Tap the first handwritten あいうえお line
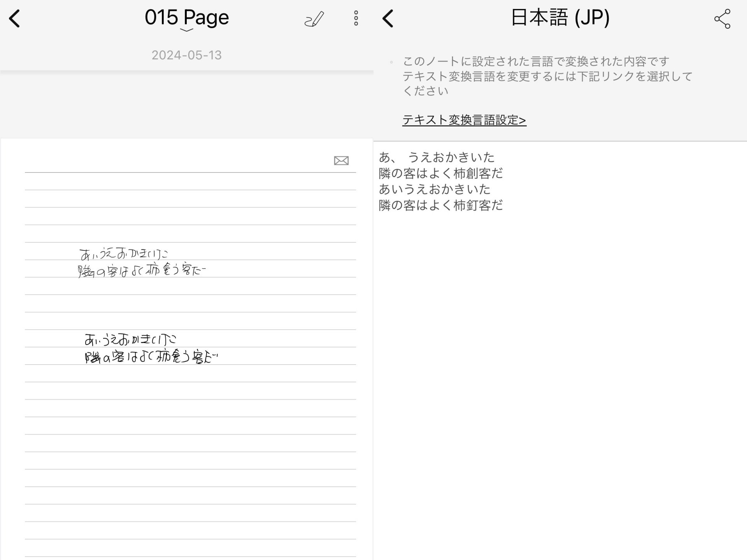 click(x=124, y=254)
